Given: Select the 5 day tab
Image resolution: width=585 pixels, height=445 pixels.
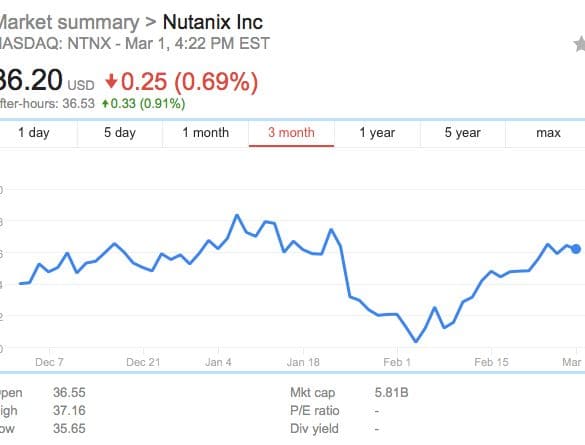Looking at the screenshot, I should 120,133.
